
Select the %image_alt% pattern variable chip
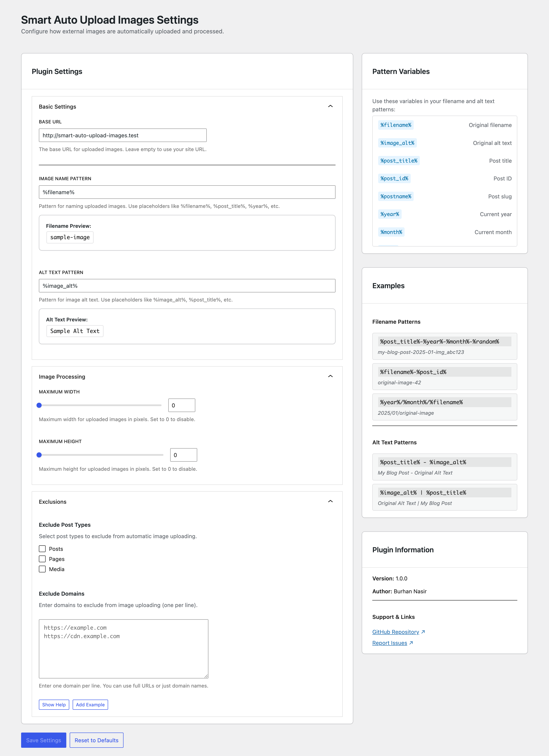(397, 143)
